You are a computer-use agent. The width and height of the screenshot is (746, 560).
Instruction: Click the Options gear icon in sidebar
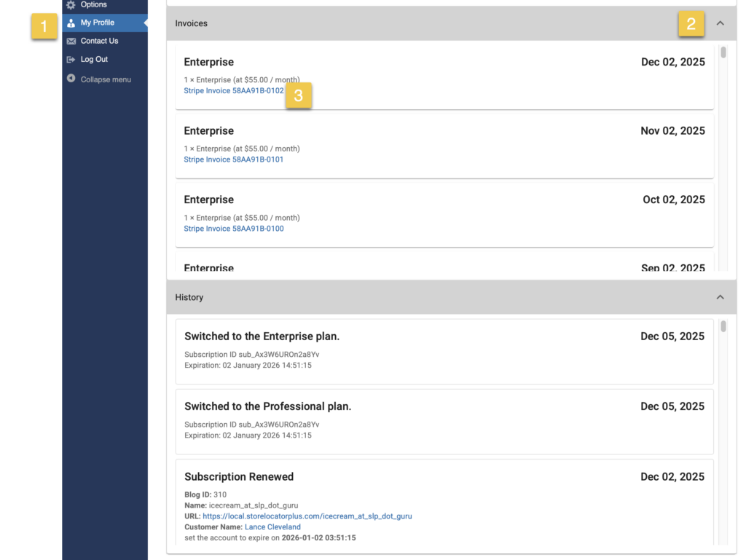pyautogui.click(x=71, y=5)
